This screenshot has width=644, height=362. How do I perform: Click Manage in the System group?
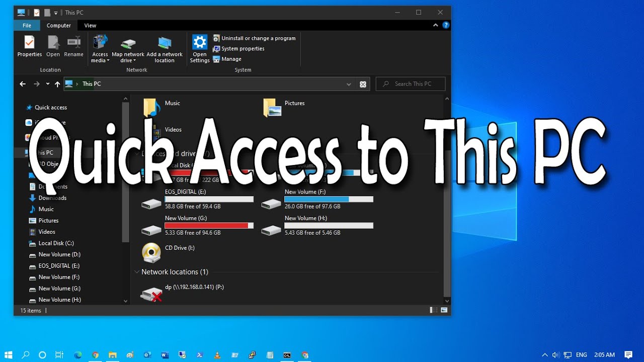pos(227,59)
